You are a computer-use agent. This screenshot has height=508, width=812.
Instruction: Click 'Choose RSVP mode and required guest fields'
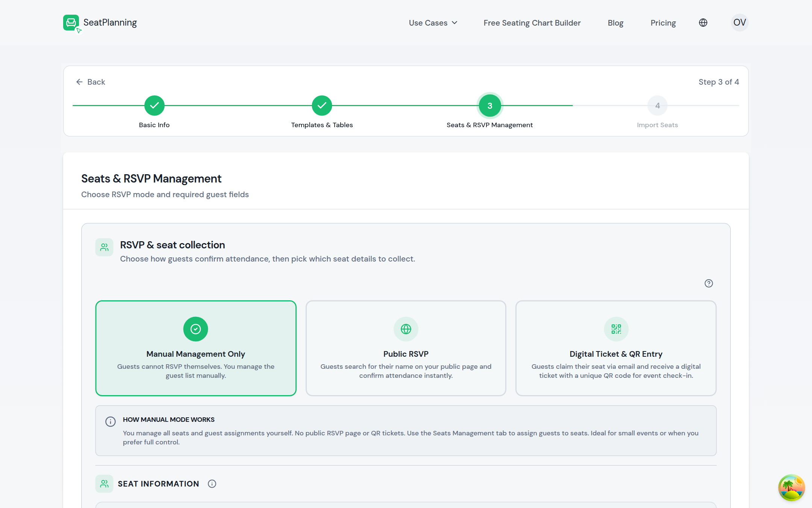coord(165,195)
